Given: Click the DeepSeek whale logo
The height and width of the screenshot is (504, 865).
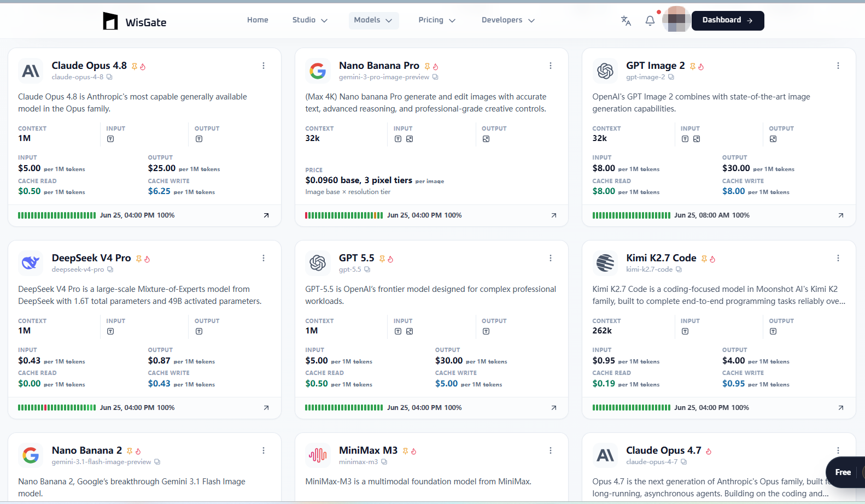Looking at the screenshot, I should 31,263.
